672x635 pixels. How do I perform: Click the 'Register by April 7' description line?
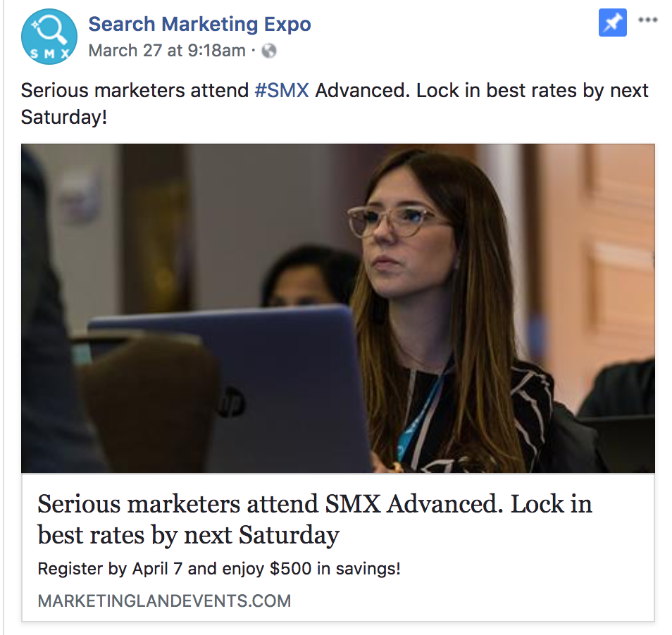pos(219,569)
